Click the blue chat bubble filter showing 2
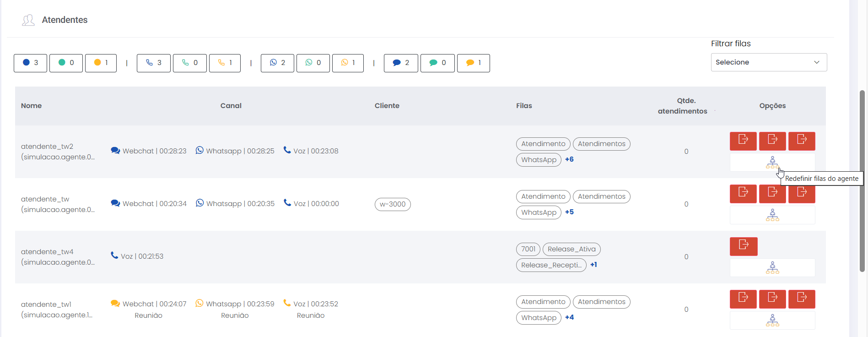 point(400,63)
